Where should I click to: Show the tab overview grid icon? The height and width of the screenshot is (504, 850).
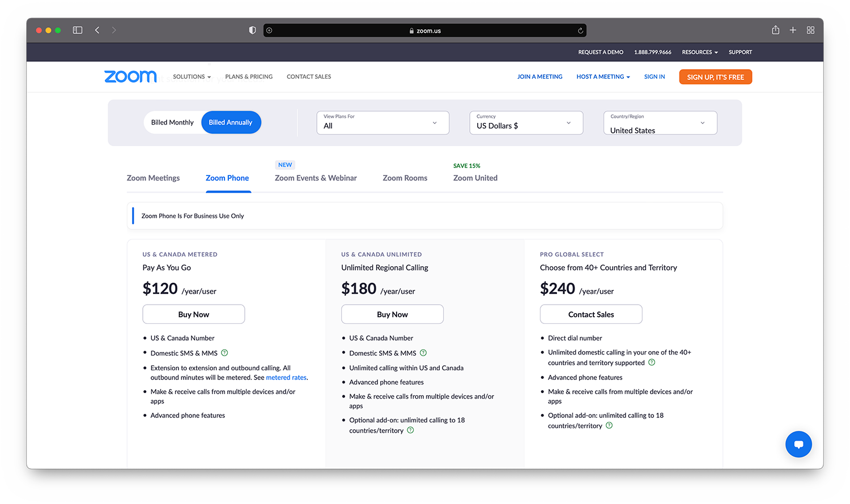[x=810, y=30]
